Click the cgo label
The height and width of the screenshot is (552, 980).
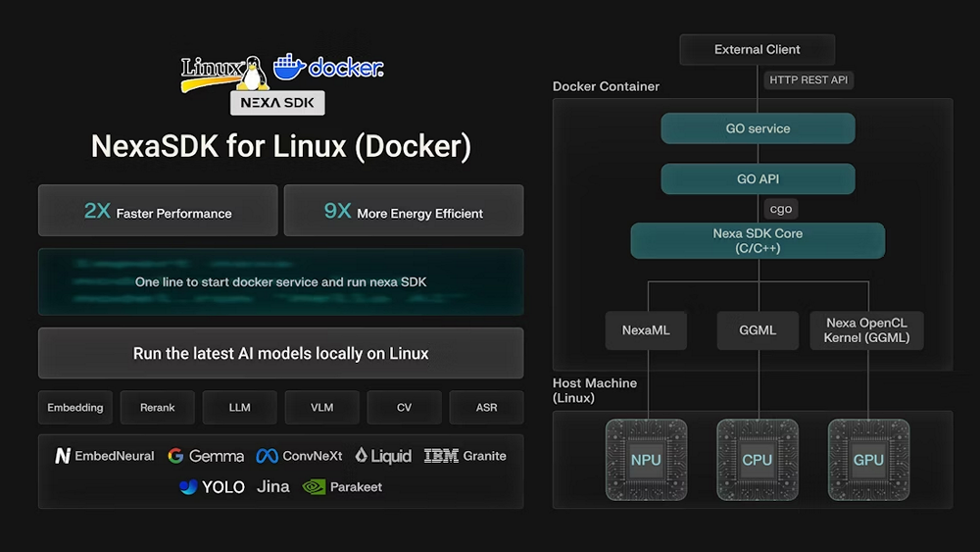tap(781, 209)
